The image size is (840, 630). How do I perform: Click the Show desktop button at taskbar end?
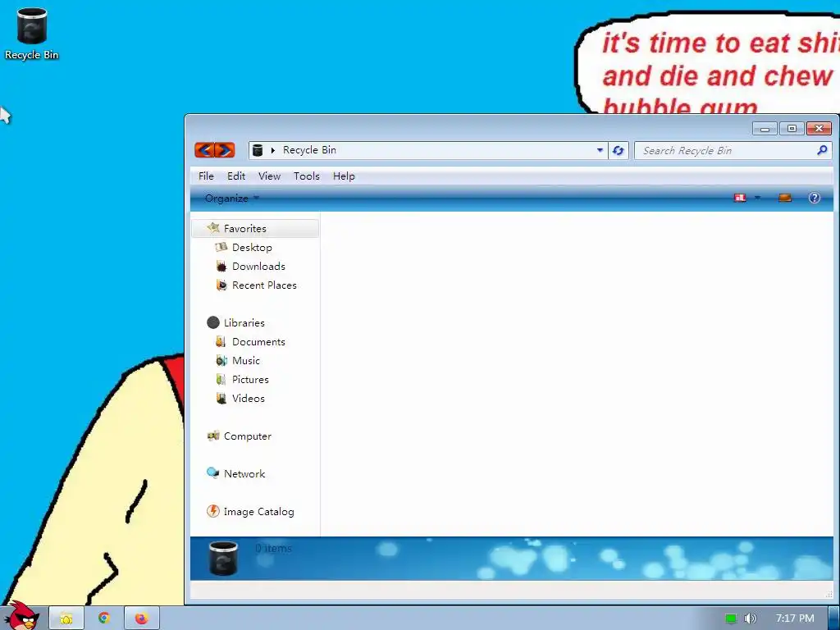click(x=834, y=619)
